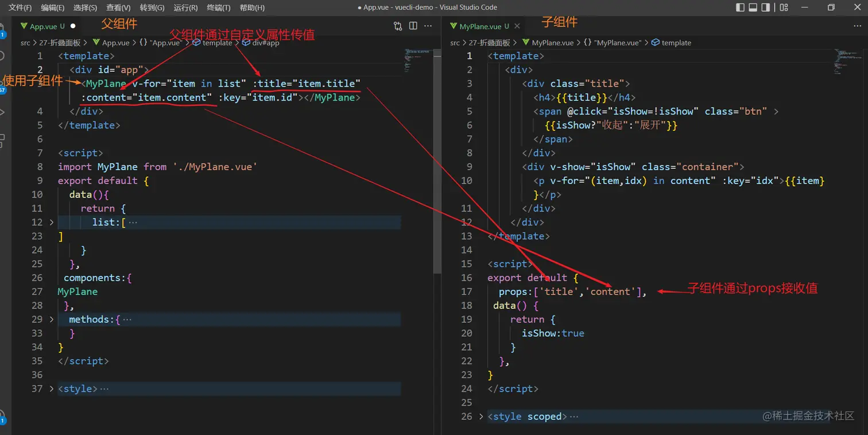Click div#app breadcrumb
The image size is (868, 435).
tap(260, 43)
